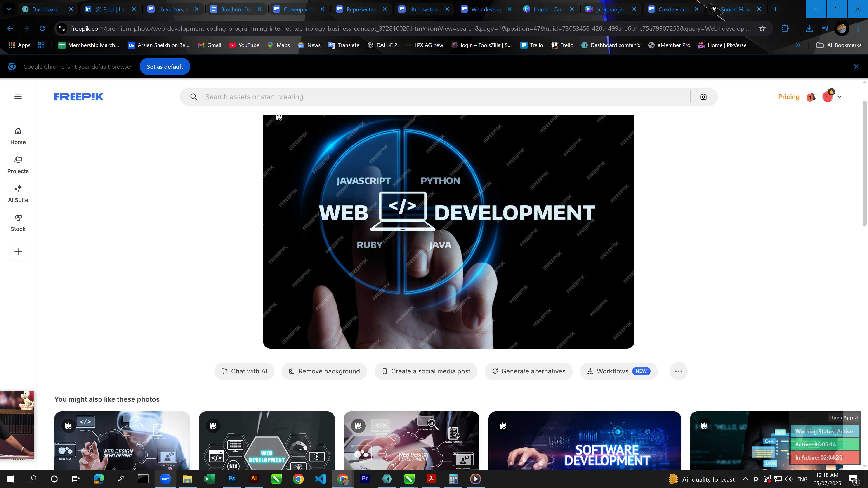Open the Apps bookmark
868x488 pixels.
click(x=19, y=45)
